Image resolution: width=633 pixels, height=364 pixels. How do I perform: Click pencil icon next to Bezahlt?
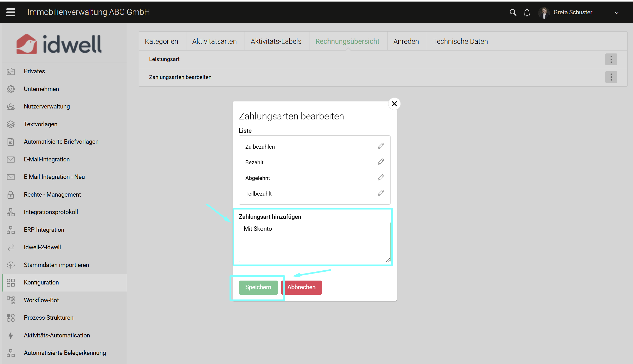coord(381,162)
